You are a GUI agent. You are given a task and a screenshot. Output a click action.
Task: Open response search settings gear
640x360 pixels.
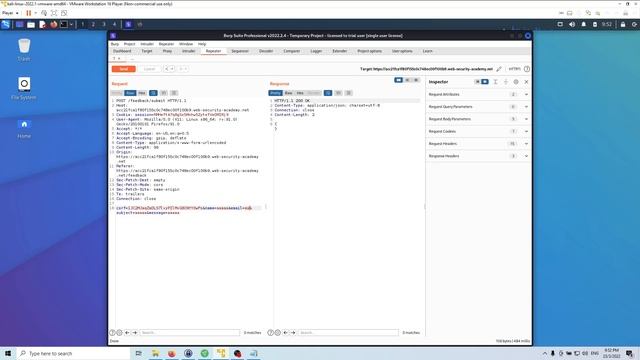(x=278, y=333)
